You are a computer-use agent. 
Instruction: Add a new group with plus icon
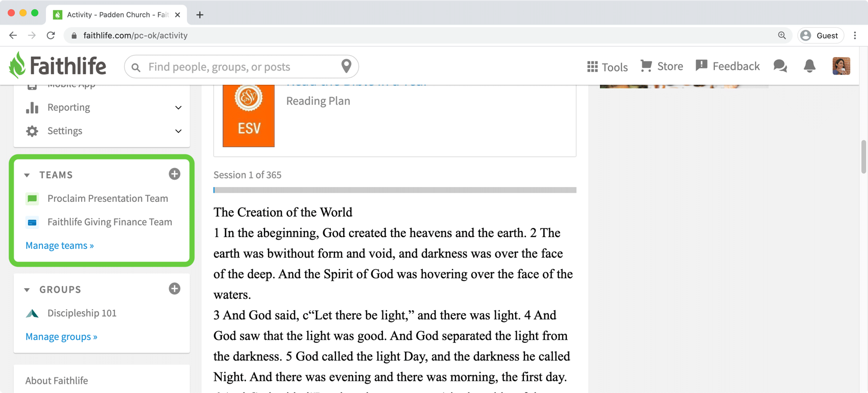pos(175,289)
